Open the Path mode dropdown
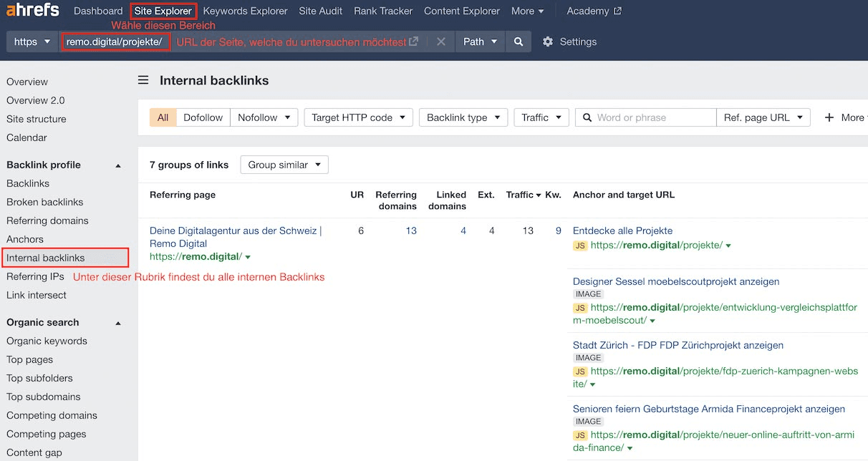This screenshot has height=461, width=868. 480,42
